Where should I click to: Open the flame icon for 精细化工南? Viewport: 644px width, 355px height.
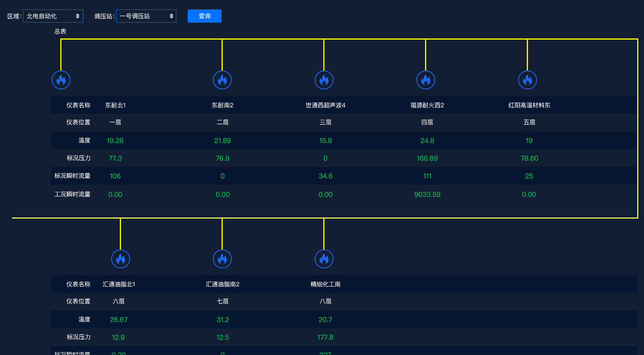click(324, 259)
